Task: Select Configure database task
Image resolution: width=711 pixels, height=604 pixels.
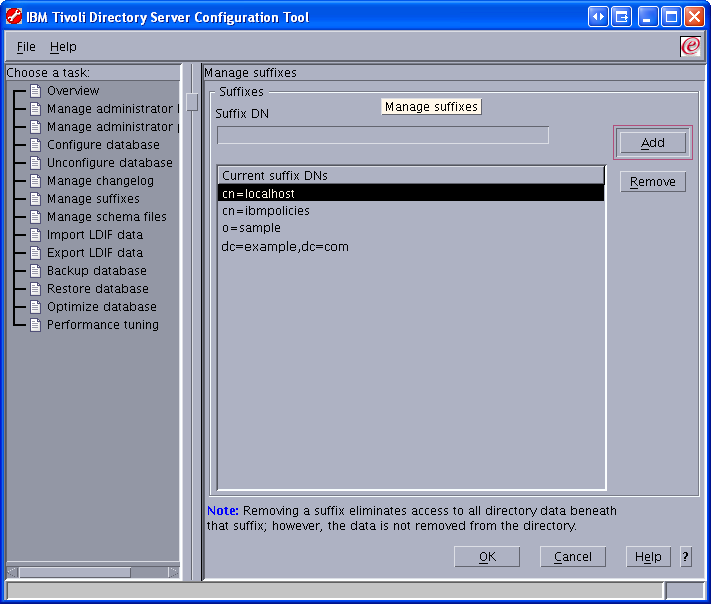Action: click(x=103, y=145)
